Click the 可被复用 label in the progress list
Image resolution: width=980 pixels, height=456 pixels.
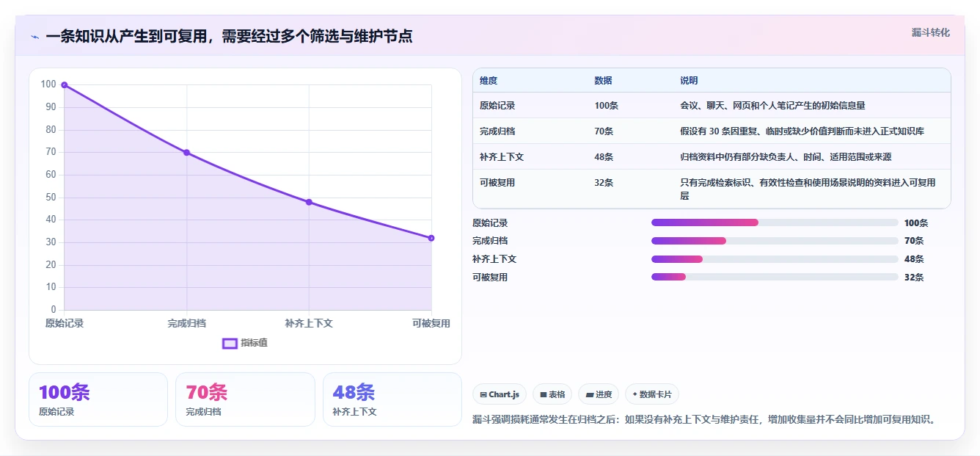(x=490, y=278)
